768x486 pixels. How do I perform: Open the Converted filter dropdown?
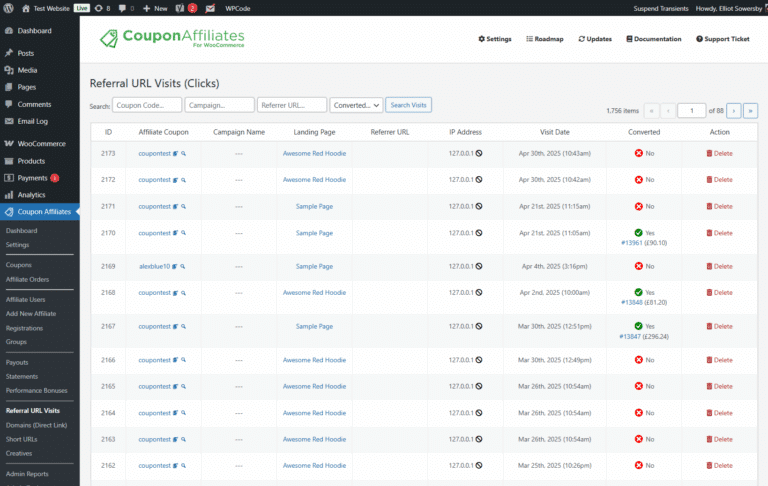click(x=356, y=105)
